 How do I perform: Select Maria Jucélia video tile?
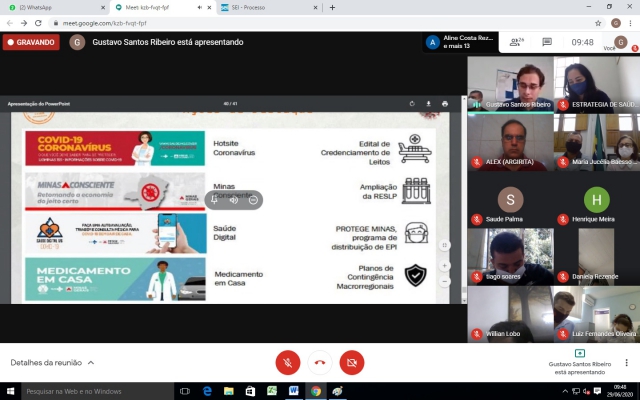pyautogui.click(x=597, y=142)
